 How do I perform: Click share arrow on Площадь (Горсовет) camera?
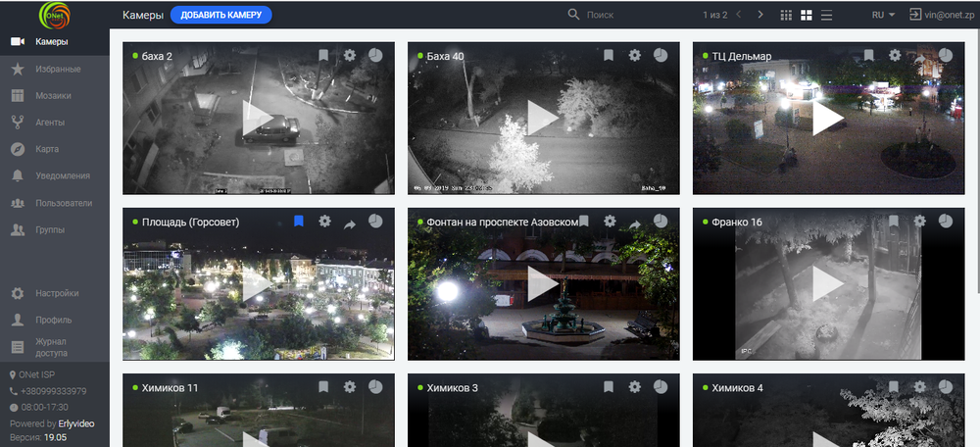350,223
